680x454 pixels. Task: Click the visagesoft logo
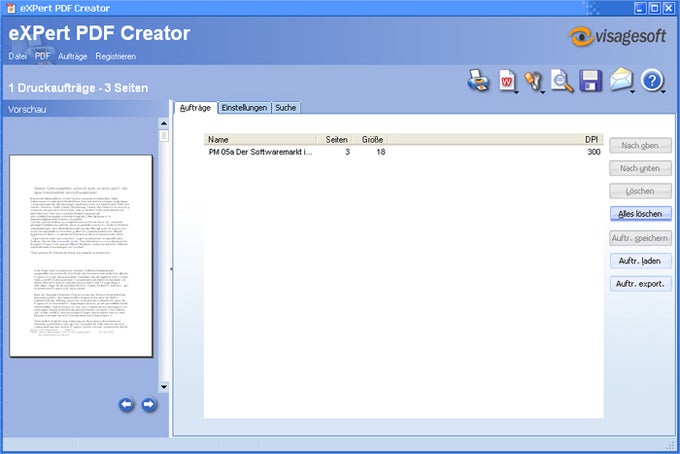pos(618,36)
